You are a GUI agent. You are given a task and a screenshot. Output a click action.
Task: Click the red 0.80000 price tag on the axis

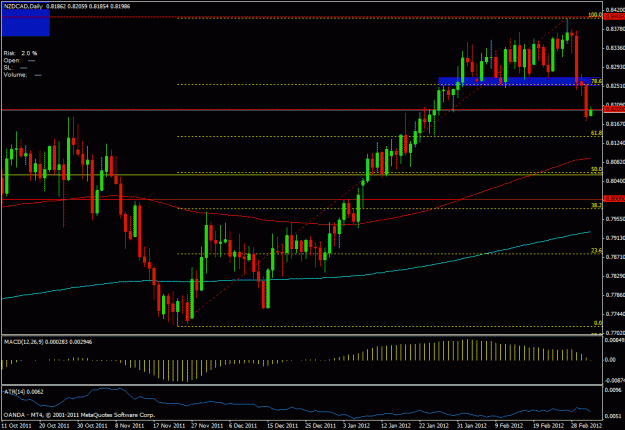(614, 198)
